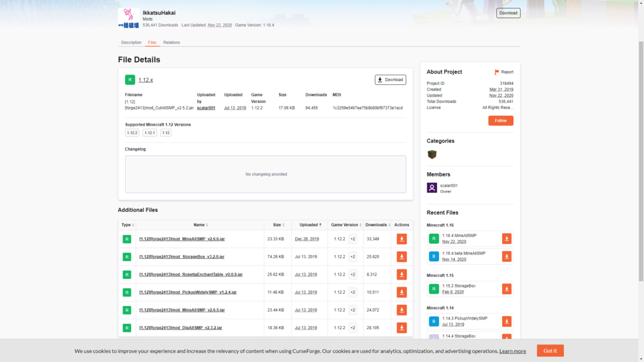Image resolution: width=644 pixels, height=362 pixels.
Task: Download MineAllSMP_v2.6.5.jar with orange arrow icon
Action: [x=401, y=310]
